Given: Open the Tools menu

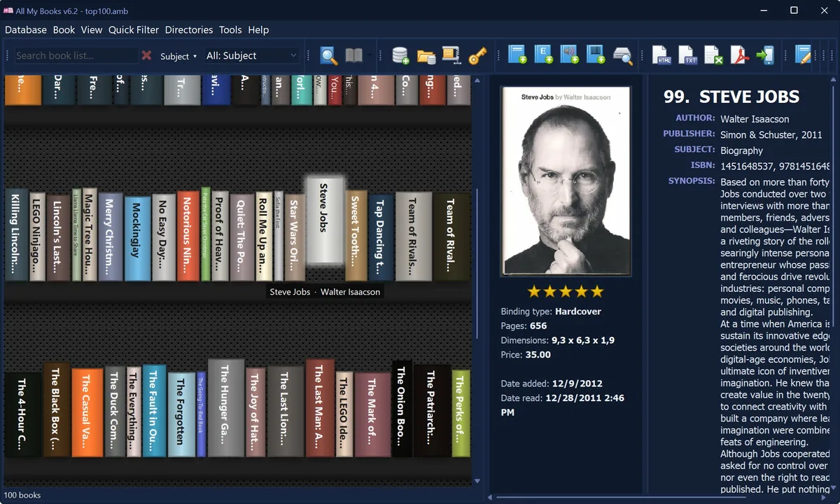Looking at the screenshot, I should click(x=230, y=29).
